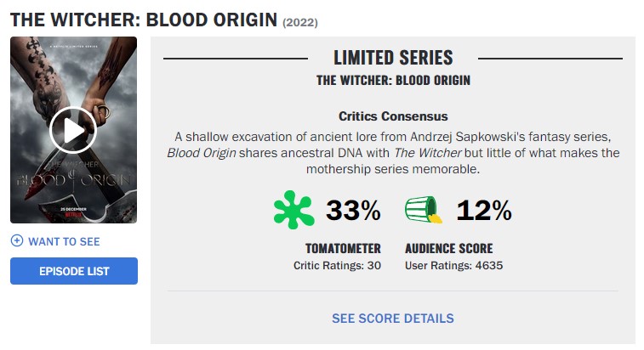This screenshot has width=644, height=350.
Task: Click User Ratings: 4635 count
Action: [453, 266]
